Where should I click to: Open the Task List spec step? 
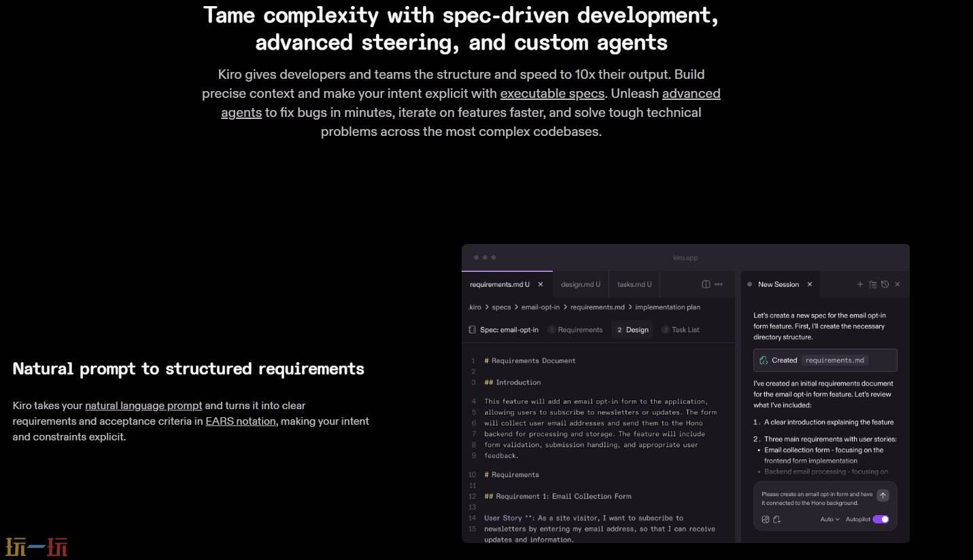tap(685, 330)
